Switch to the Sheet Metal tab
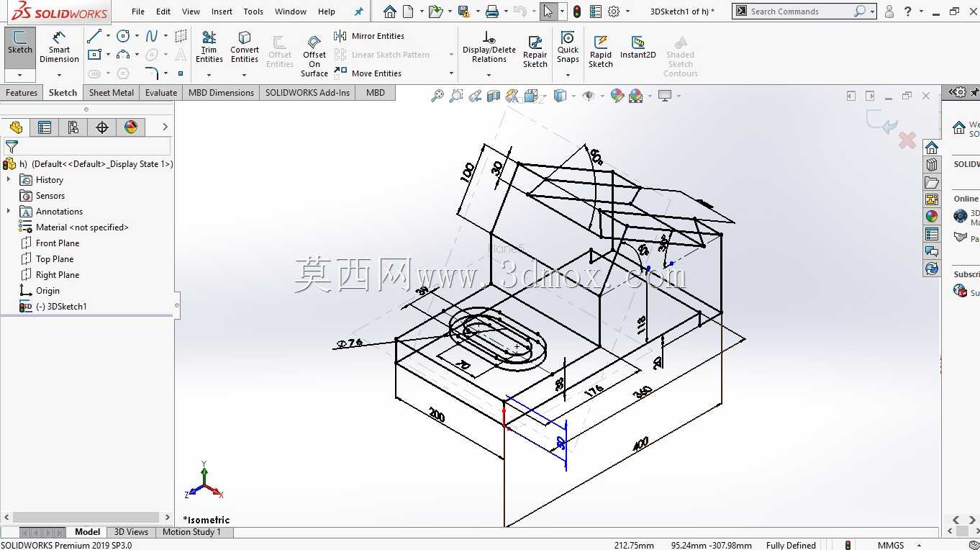 [112, 93]
